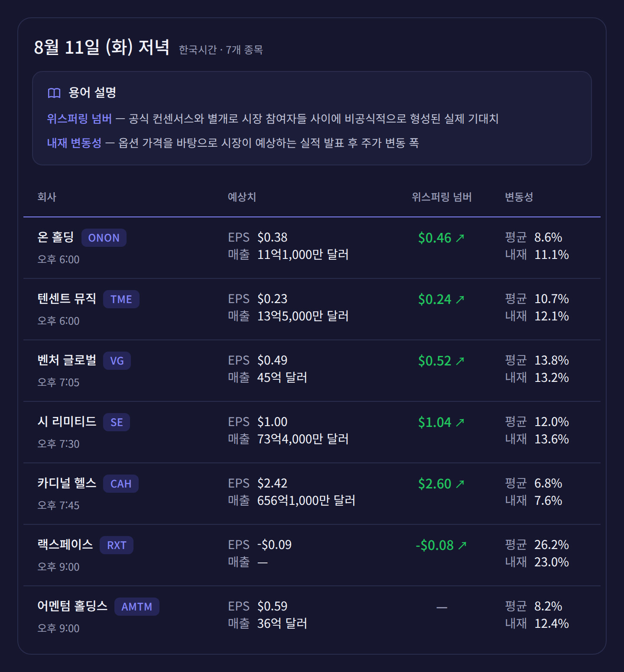This screenshot has width=624, height=672.
Task: Click the 위스퍼링 넘버 column header
Action: [x=442, y=197]
